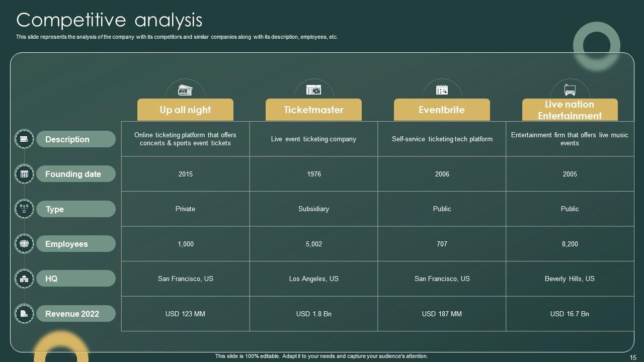Click the Ticketmaster column header
644x362 pixels.
click(313, 110)
